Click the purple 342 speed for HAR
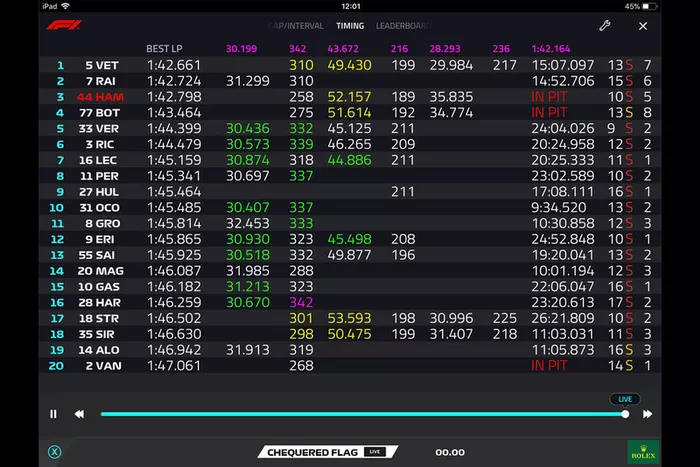700x467 pixels. (x=301, y=303)
